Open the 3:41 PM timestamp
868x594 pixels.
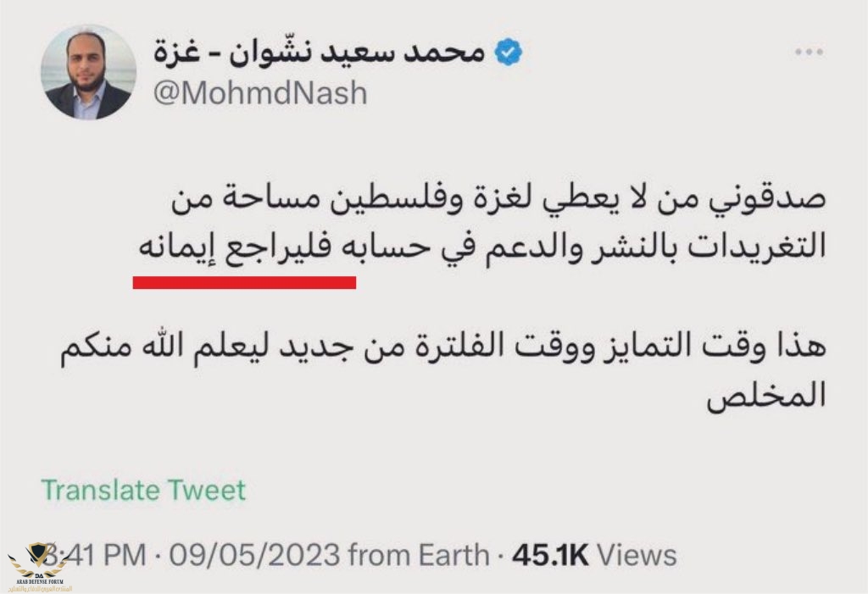point(93,555)
